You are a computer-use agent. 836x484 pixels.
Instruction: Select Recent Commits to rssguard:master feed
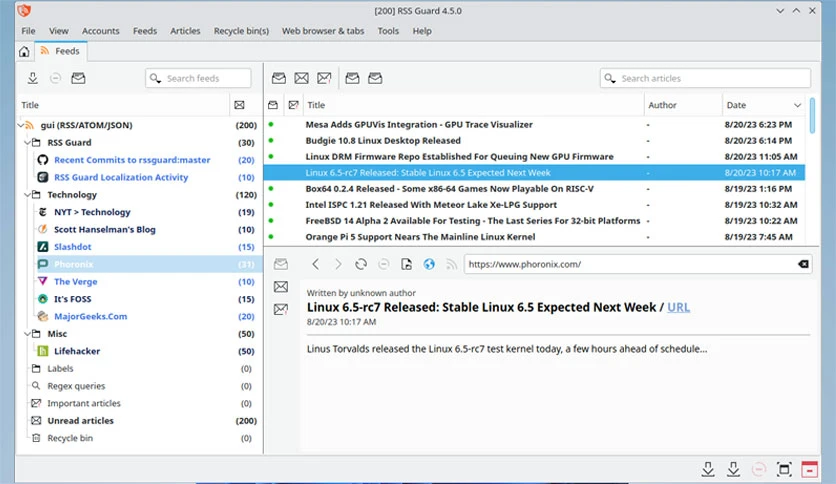(132, 160)
